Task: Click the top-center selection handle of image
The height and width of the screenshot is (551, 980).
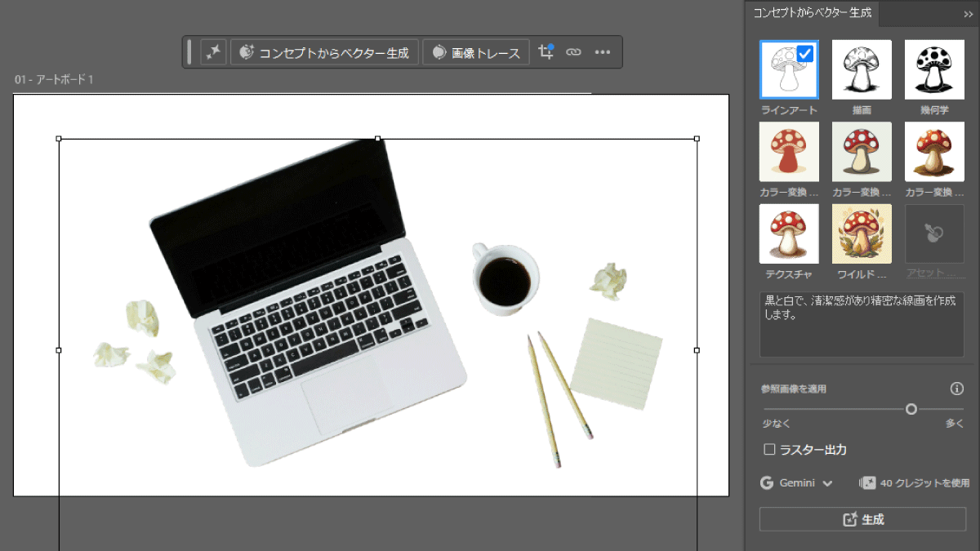Action: 377,139
